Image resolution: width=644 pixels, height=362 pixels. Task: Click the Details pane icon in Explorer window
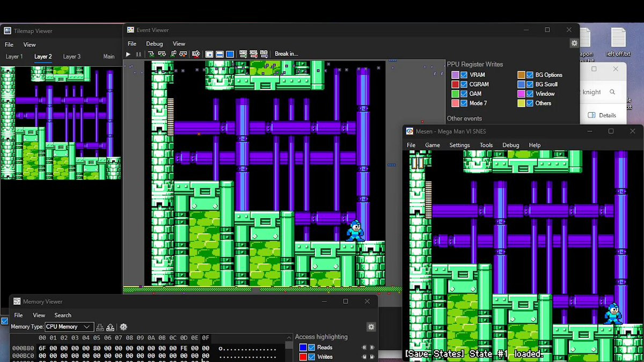click(591, 115)
